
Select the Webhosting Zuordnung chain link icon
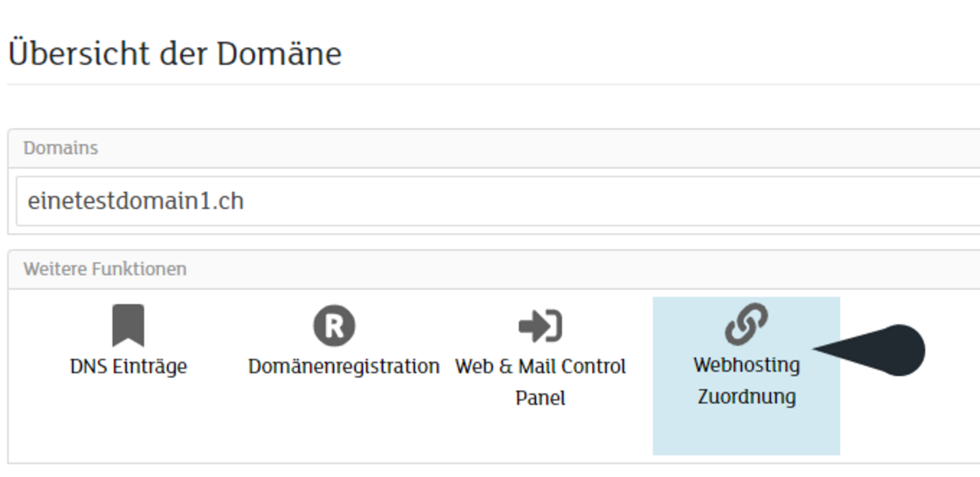pos(747,324)
